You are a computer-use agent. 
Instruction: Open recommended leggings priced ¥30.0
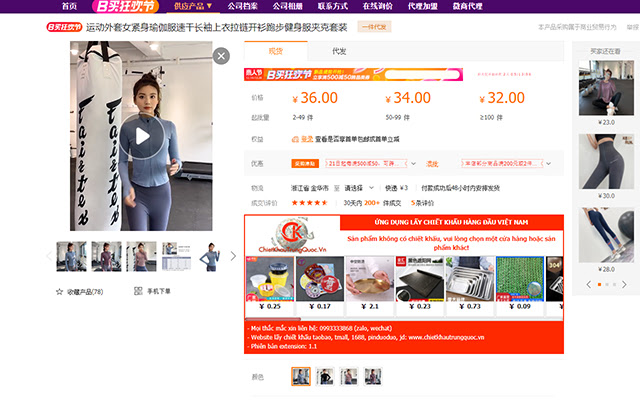[x=606, y=161]
